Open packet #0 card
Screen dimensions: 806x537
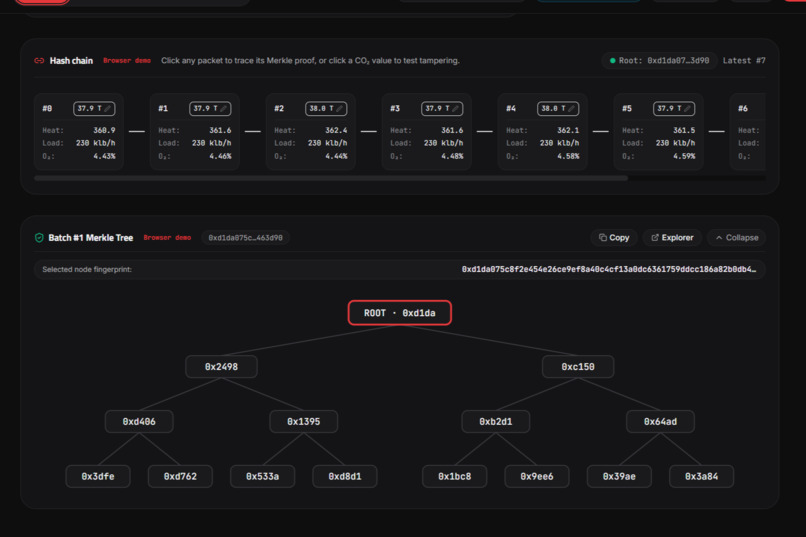(x=79, y=132)
